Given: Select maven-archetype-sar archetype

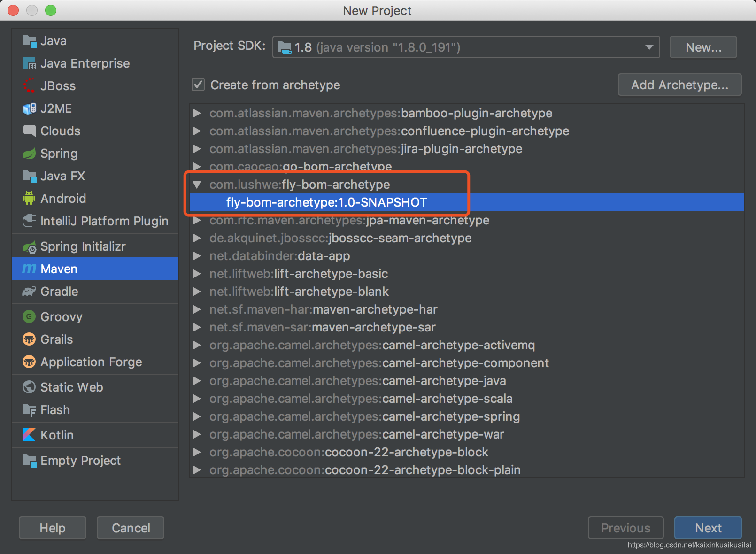Looking at the screenshot, I should (467, 327).
